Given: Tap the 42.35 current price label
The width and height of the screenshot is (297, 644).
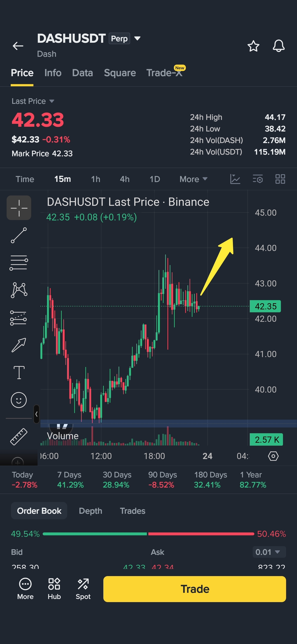Looking at the screenshot, I should [265, 306].
